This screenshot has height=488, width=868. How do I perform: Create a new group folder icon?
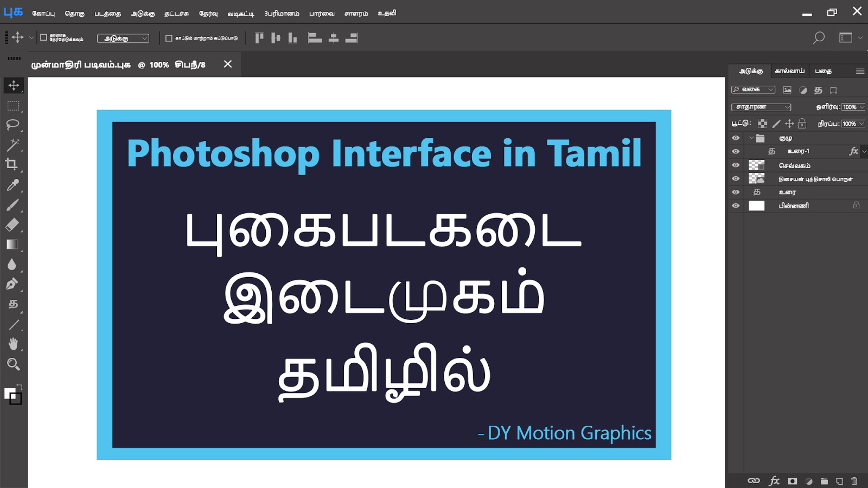824,481
